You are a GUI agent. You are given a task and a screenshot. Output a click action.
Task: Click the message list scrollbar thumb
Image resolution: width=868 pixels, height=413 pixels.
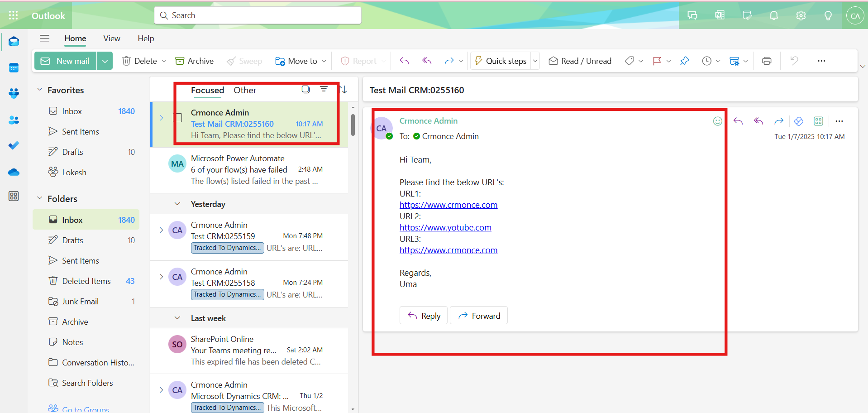point(353,125)
